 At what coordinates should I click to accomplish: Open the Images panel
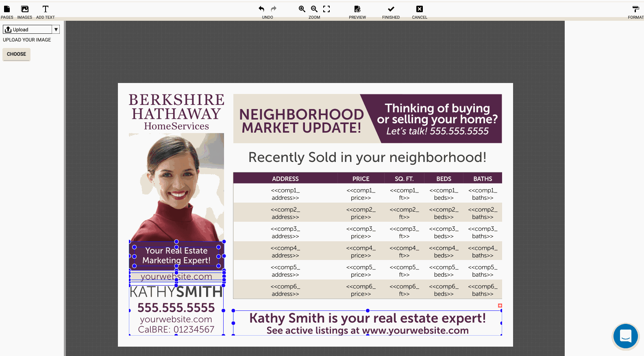24,12
